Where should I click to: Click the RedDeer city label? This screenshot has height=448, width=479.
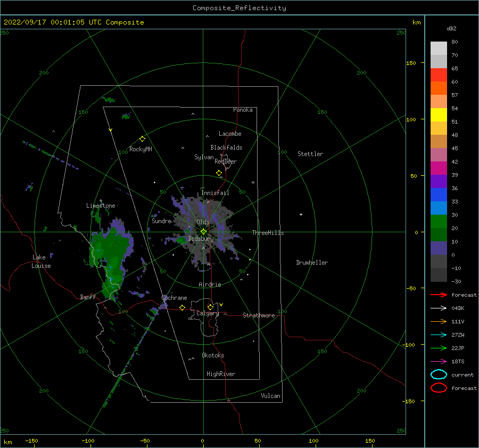coord(226,161)
